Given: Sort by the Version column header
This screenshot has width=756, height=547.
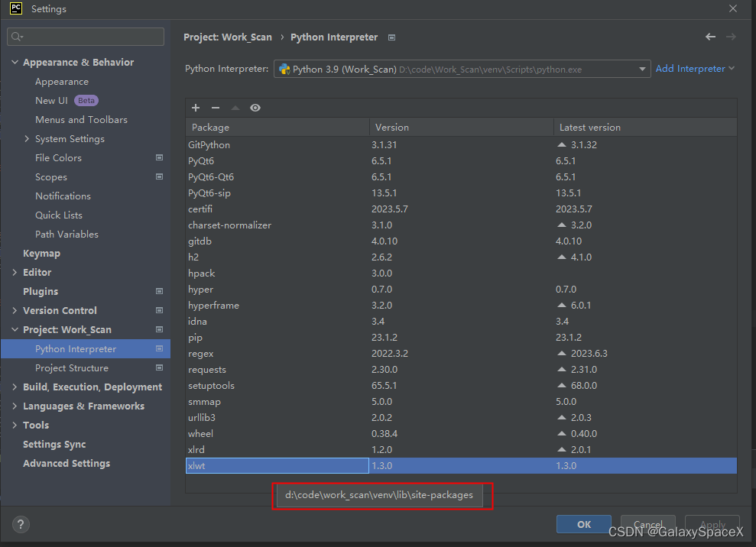Looking at the screenshot, I should (462, 128).
